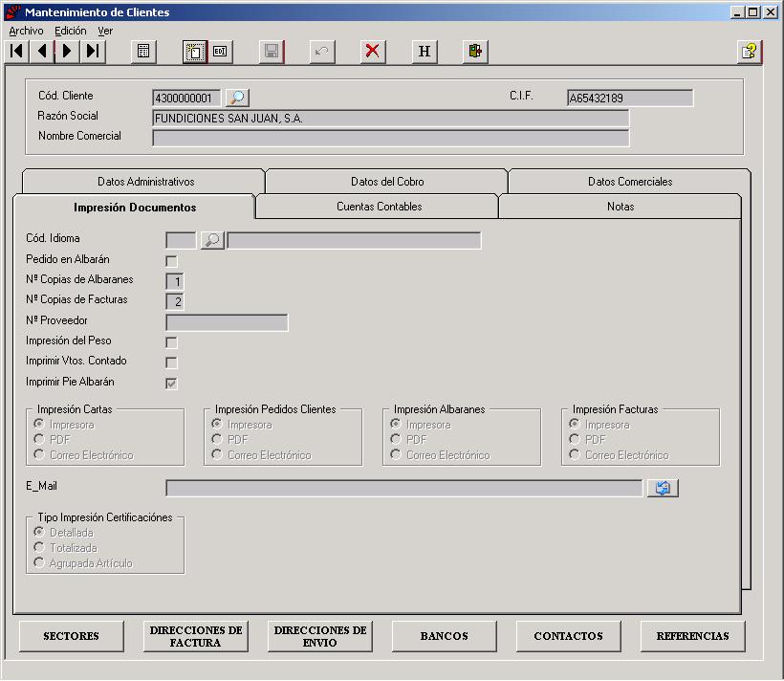Delete record with the red X icon

(373, 51)
